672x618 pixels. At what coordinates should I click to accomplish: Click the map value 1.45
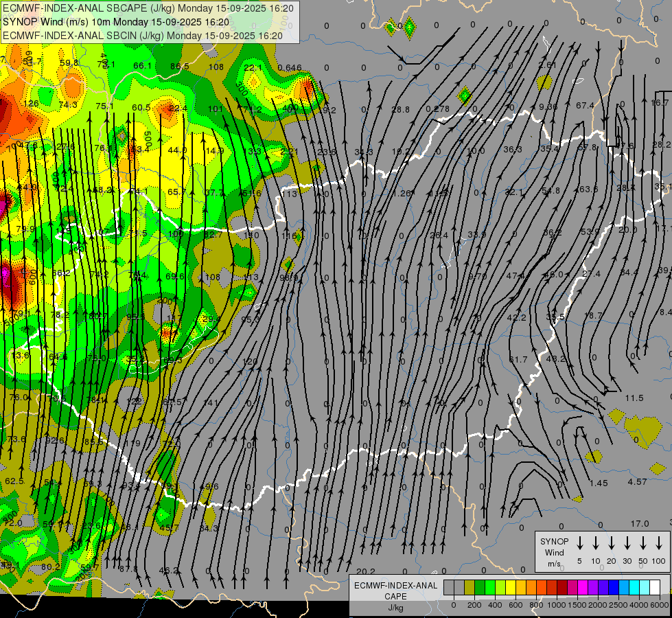tap(599, 483)
